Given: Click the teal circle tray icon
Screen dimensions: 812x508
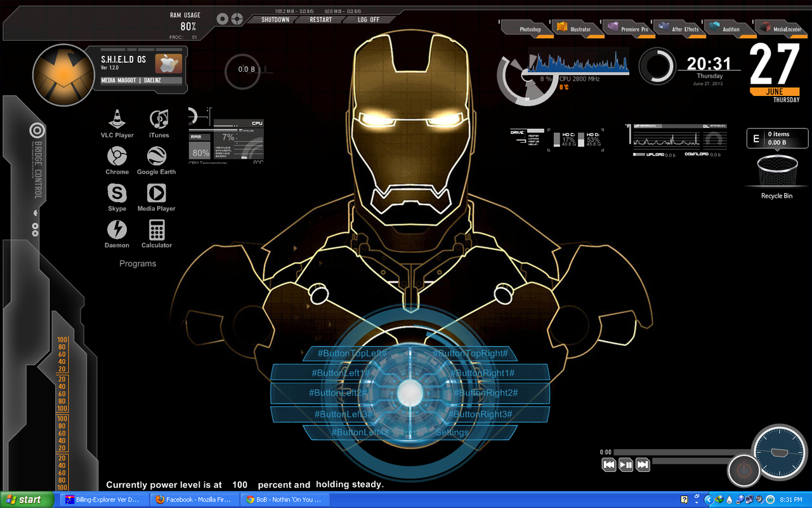Looking at the screenshot, I should pos(770,500).
